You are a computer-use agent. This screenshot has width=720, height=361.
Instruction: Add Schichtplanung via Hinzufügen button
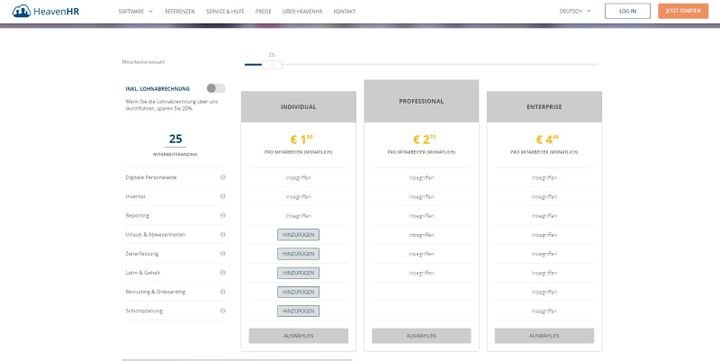[x=298, y=311]
